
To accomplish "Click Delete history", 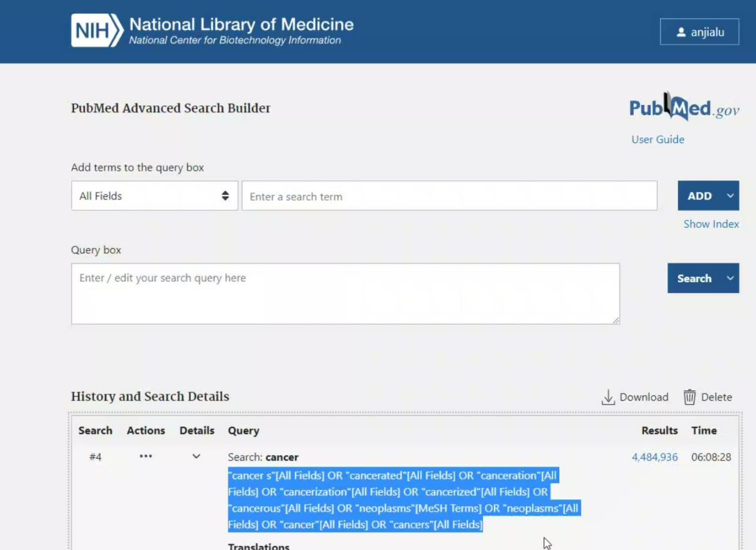I will click(708, 397).
